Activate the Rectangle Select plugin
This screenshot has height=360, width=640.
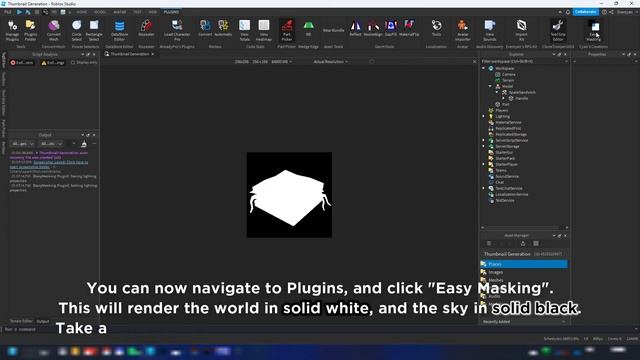click(x=94, y=30)
